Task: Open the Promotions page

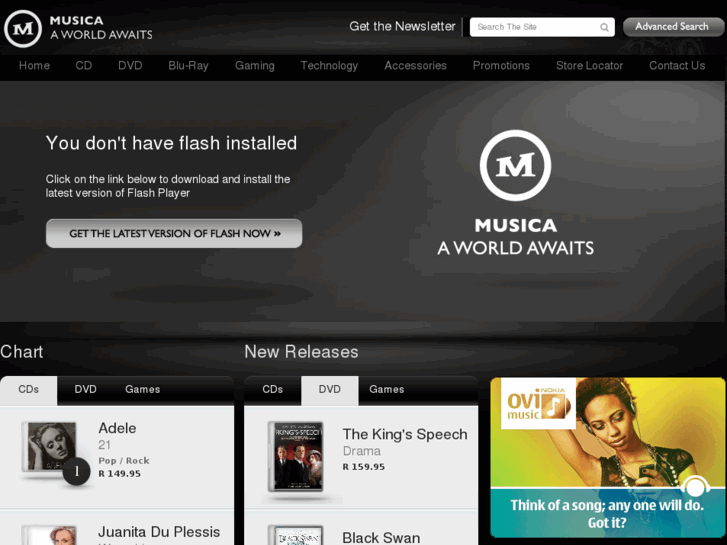Action: 501,65
